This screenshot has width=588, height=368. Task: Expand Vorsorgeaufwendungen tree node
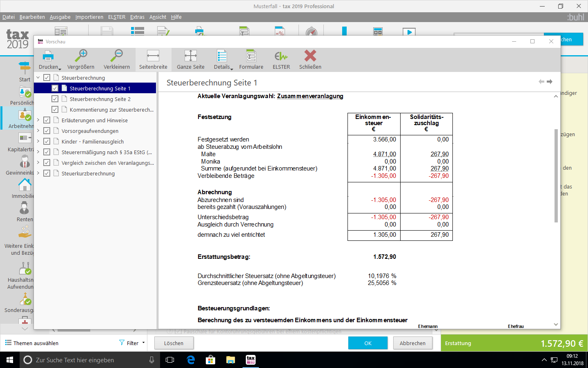point(38,131)
